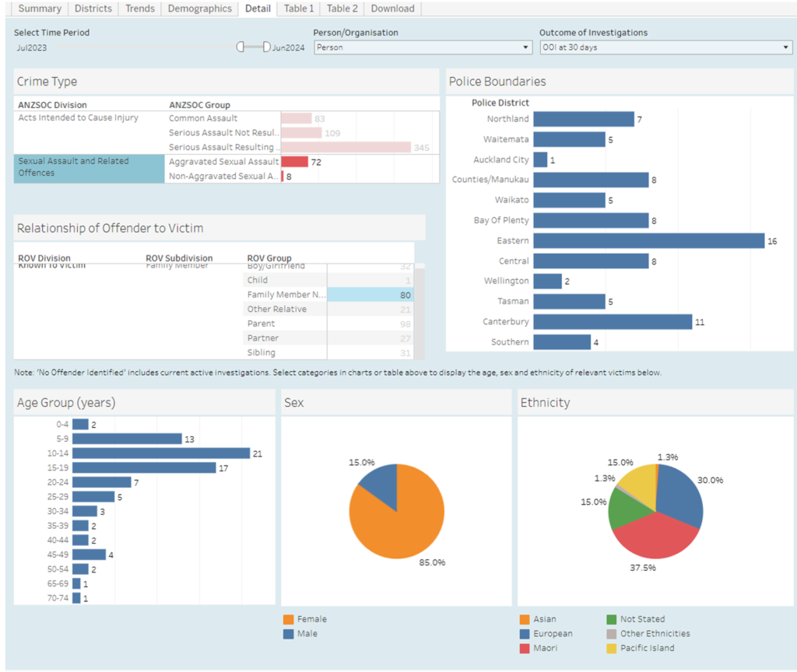The width and height of the screenshot is (797, 672).
Task: Open the Table 1 tab
Action: pyautogui.click(x=299, y=9)
